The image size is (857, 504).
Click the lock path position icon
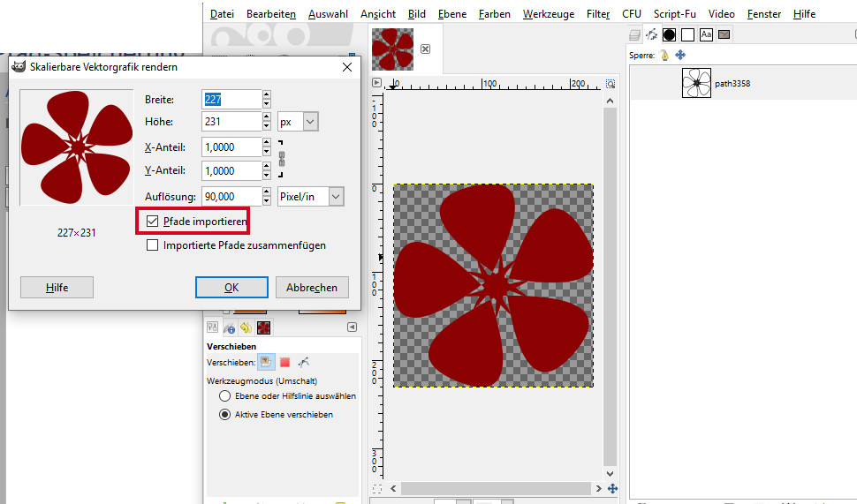[x=680, y=55]
